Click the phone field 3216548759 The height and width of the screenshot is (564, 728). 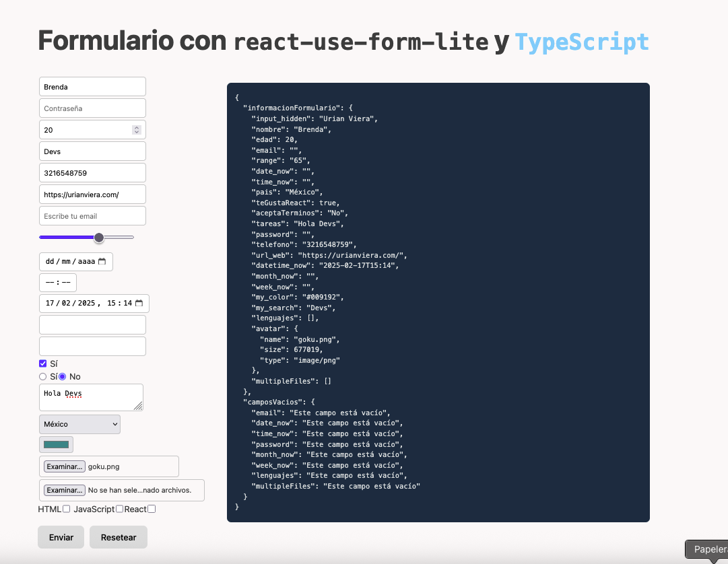point(92,173)
